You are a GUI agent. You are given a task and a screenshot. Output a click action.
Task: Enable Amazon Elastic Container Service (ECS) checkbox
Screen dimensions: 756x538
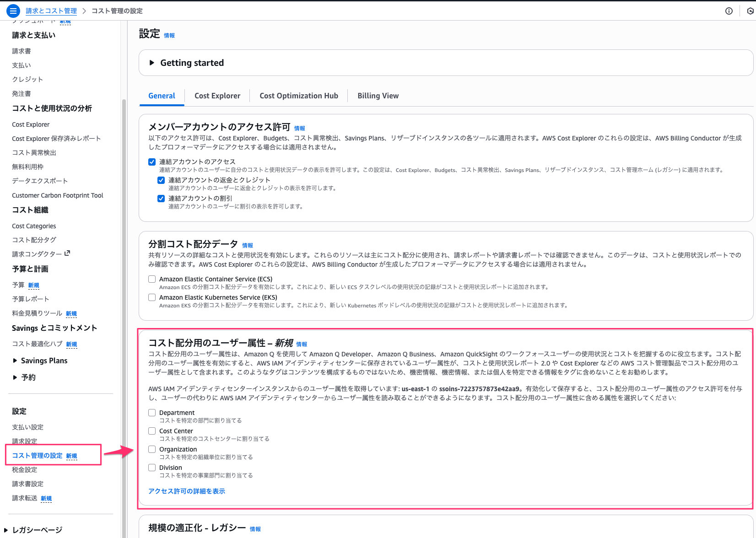coord(151,279)
